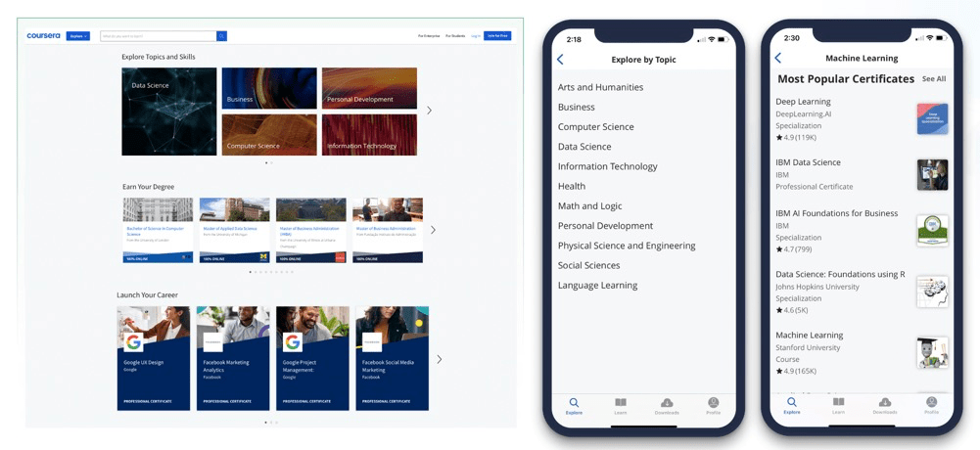Select the Health topic
980x450 pixels.
571,186
